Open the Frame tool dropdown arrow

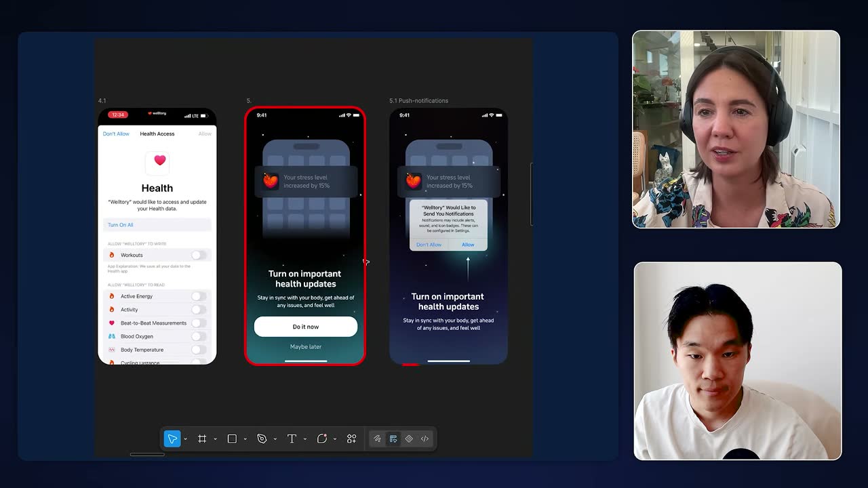[215, 439]
